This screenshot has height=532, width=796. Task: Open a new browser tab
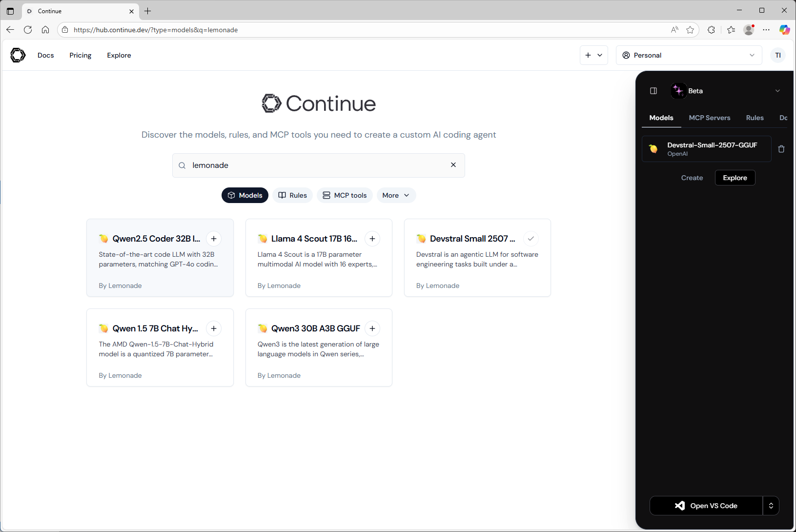tap(148, 11)
